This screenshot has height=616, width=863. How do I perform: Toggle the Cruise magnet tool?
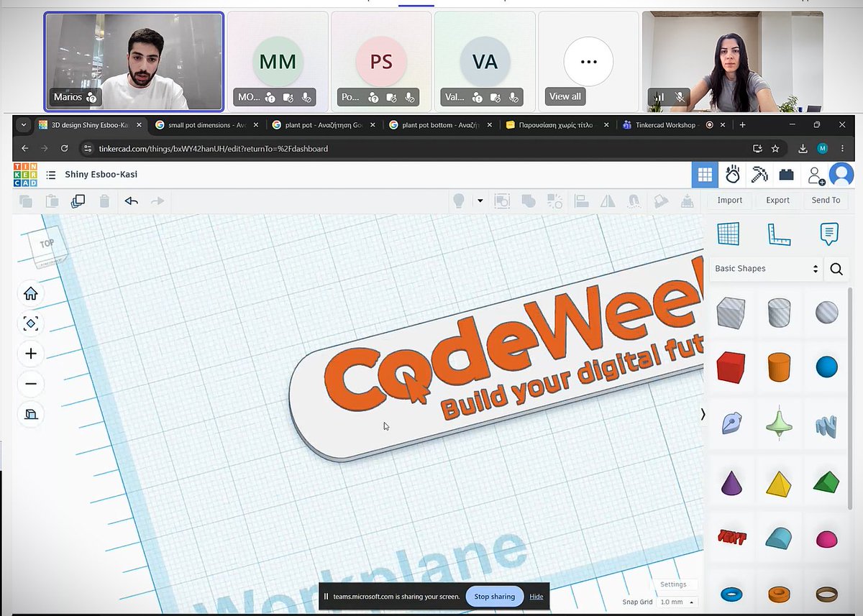point(634,201)
